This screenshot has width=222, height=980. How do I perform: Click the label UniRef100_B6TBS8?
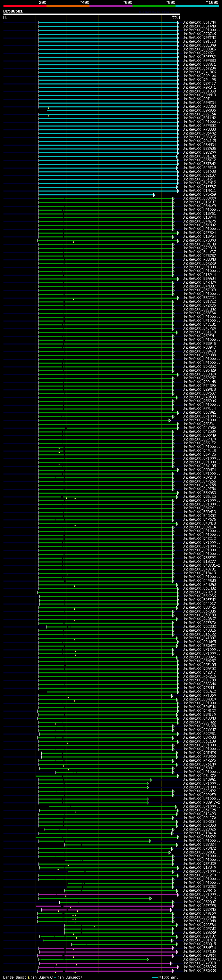[199, 91]
